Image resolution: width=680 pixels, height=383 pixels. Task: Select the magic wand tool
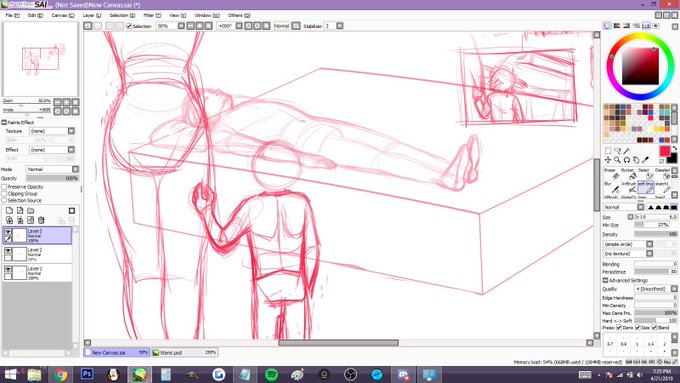pyautogui.click(x=627, y=151)
